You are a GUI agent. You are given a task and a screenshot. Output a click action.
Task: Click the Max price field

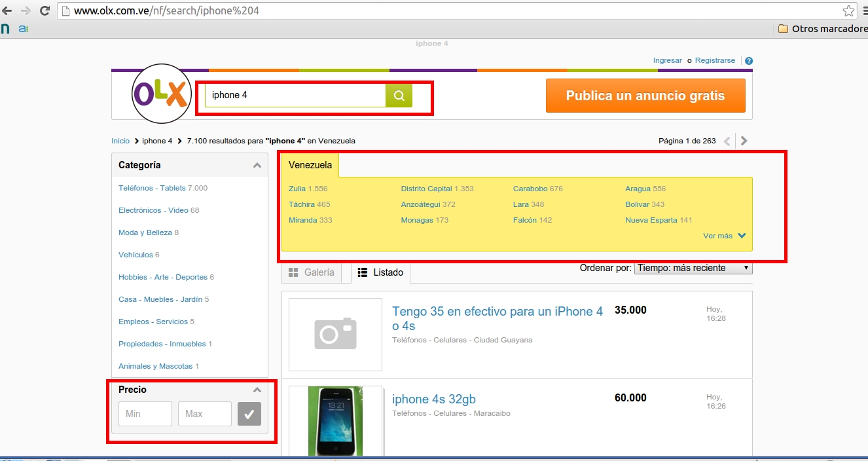tap(205, 414)
